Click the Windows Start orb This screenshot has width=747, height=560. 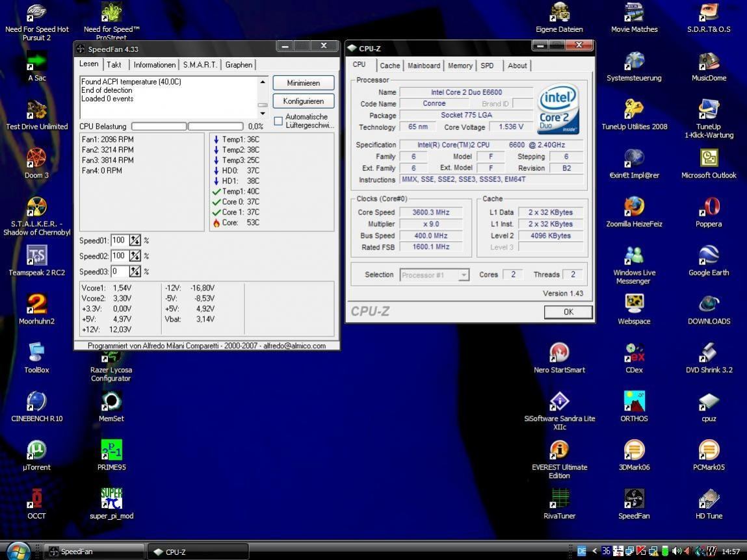[x=18, y=551]
